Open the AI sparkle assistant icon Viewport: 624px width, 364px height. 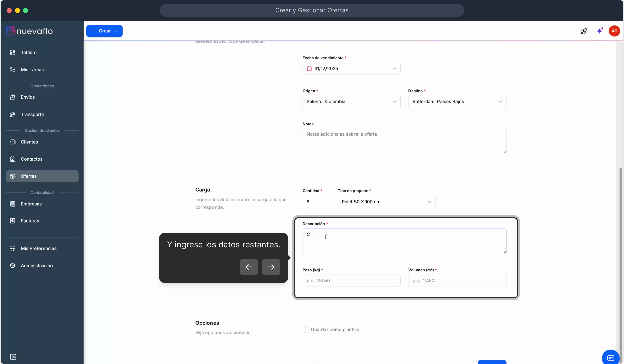(x=600, y=31)
